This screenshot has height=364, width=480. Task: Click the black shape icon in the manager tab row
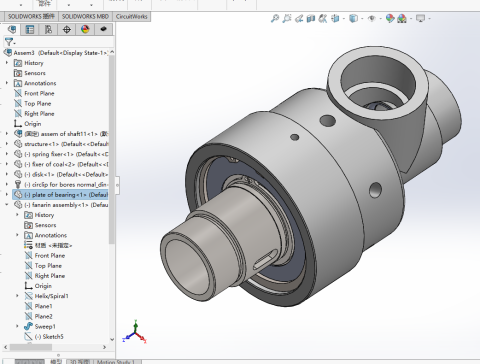click(x=103, y=29)
